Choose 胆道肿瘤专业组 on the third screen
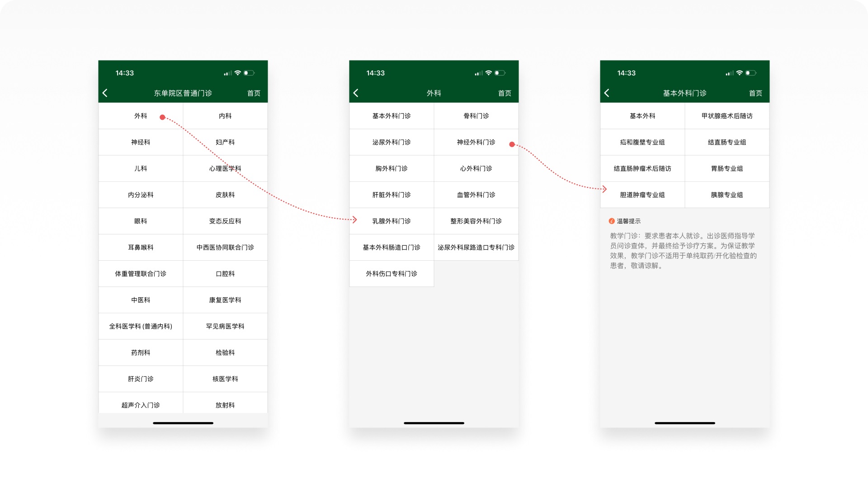868x488 pixels. point(642,194)
